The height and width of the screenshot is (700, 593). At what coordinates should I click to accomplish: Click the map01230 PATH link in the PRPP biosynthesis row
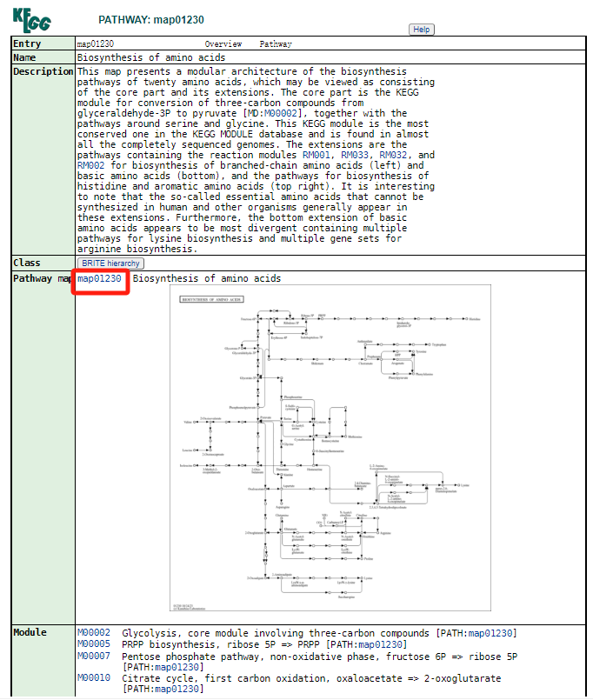point(381,644)
